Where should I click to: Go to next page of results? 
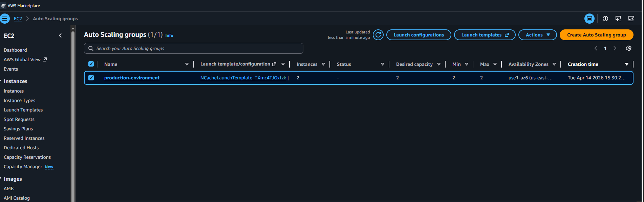(615, 48)
